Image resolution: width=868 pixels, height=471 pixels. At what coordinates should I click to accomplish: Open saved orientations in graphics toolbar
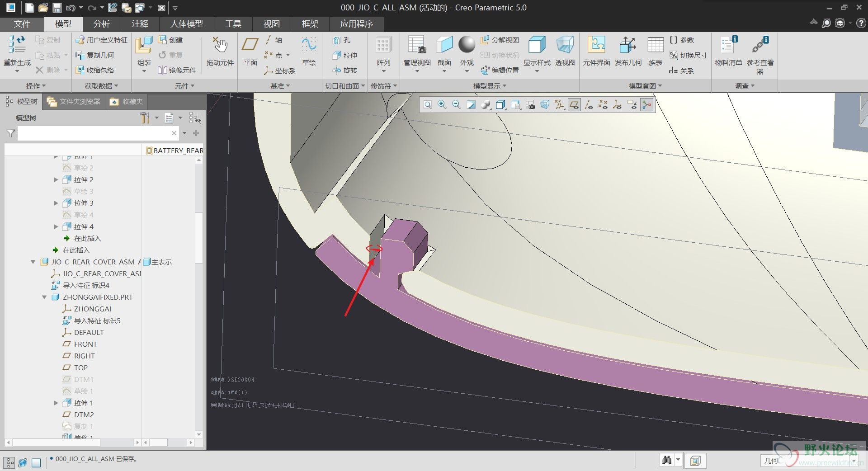click(515, 105)
